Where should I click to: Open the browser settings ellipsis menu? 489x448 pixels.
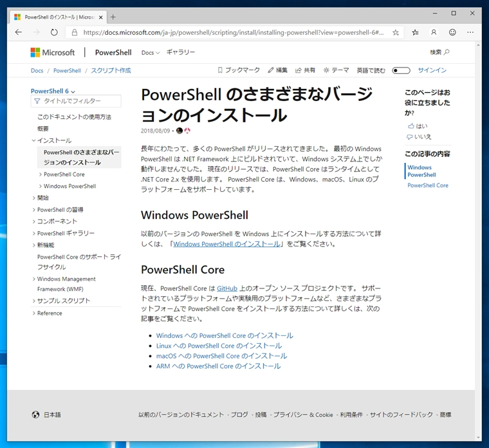pos(470,32)
